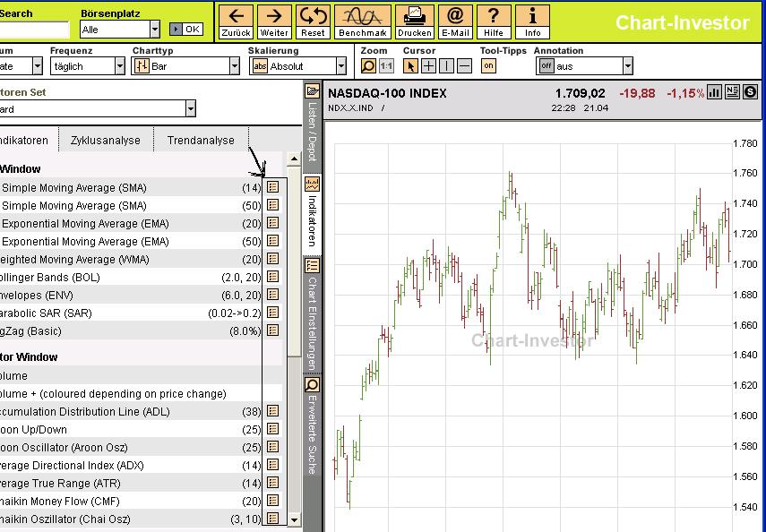Image resolution: width=766 pixels, height=532 pixels.
Task: Select the crosshair cursor
Action: coord(428,65)
